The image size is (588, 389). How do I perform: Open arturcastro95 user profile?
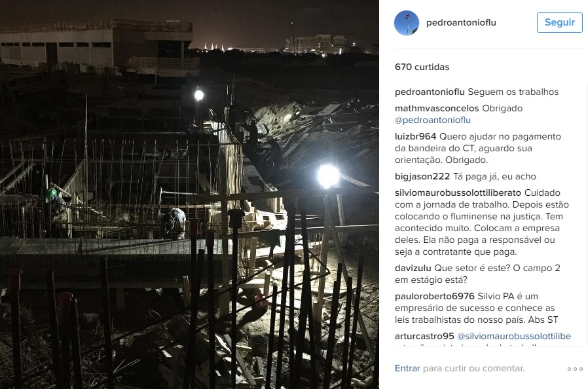pyautogui.click(x=424, y=336)
